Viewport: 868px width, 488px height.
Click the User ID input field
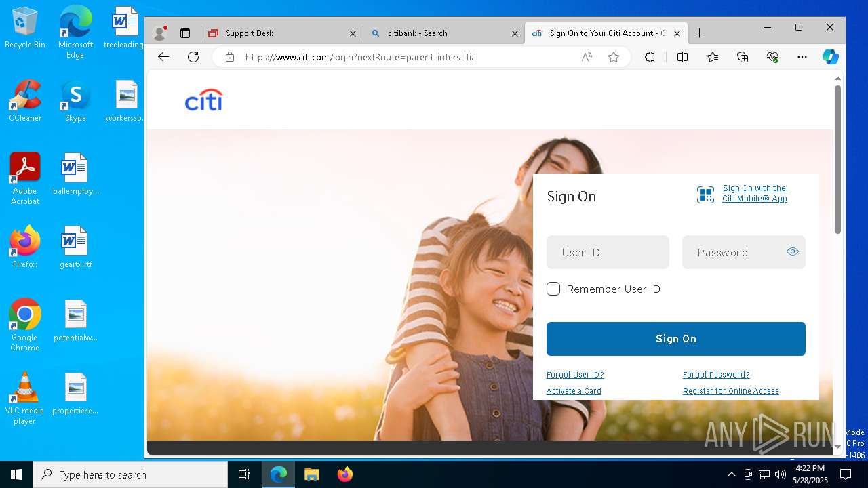608,252
